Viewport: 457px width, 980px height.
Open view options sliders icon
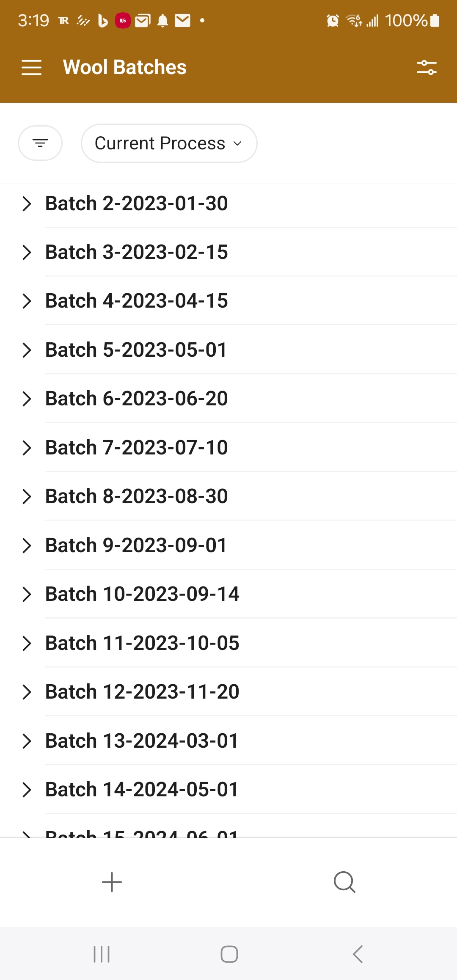click(426, 68)
